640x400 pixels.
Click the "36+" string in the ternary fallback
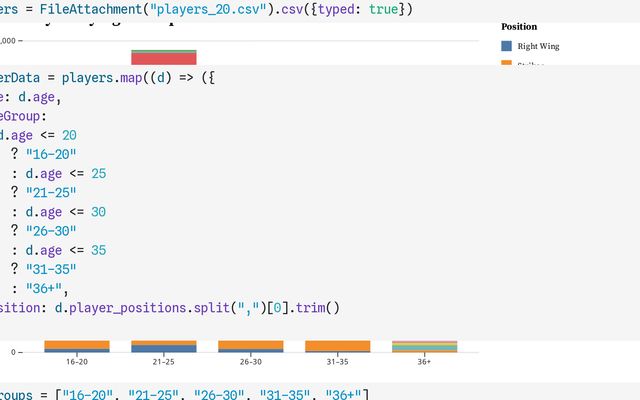(43, 289)
